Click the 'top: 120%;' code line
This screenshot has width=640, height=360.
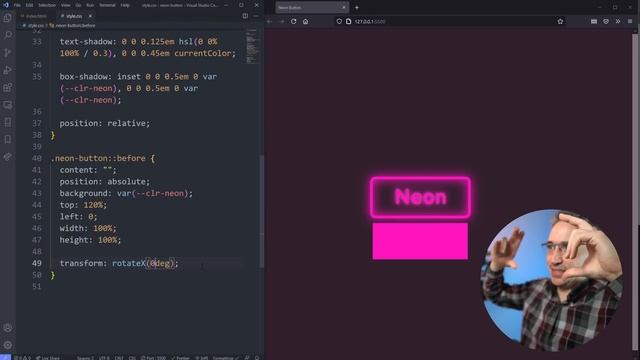click(83, 205)
